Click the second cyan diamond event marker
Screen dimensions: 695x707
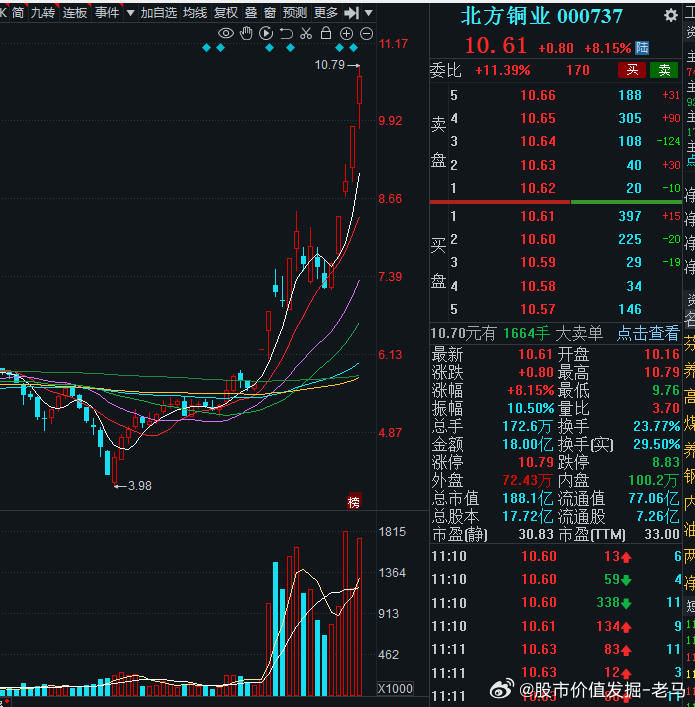point(221,48)
